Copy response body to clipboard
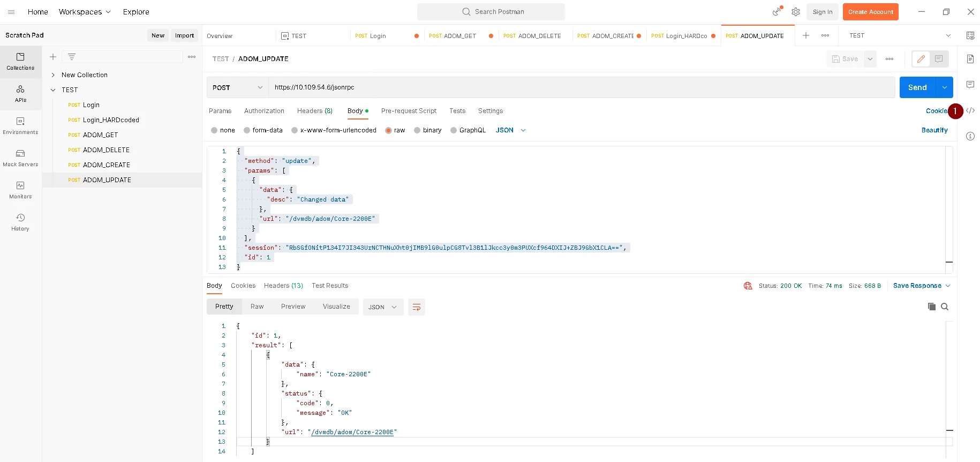The height and width of the screenshot is (462, 980). [932, 307]
